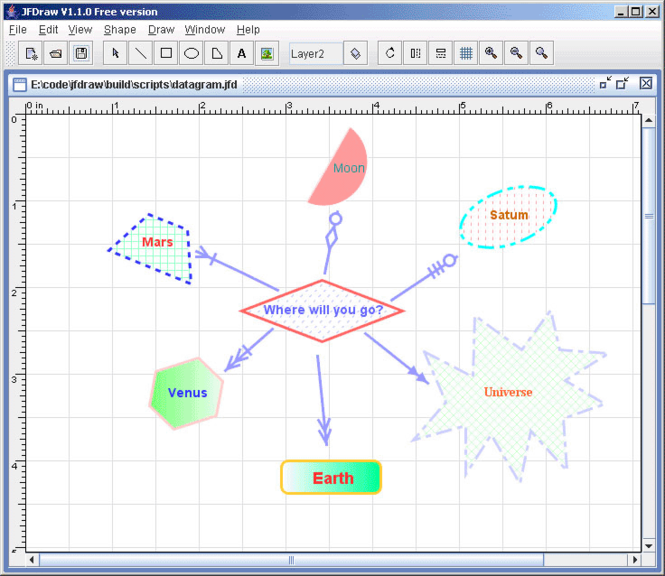665x576 pixels.
Task: Select the pointer selection tool
Action: click(x=115, y=53)
